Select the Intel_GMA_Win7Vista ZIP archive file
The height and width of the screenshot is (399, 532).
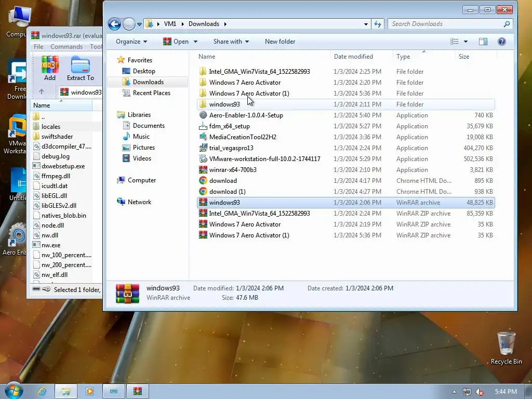pyautogui.click(x=345, y=213)
